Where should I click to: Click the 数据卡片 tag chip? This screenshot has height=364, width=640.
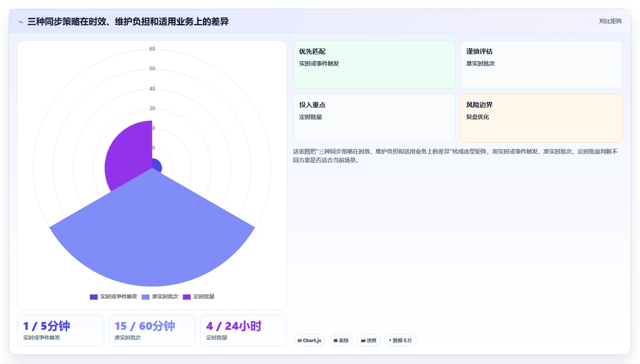click(401, 340)
